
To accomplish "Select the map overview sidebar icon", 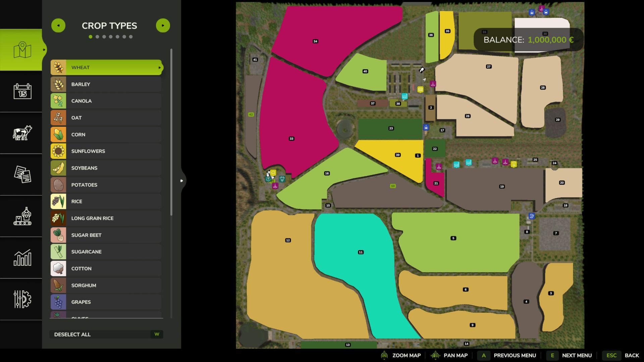I will 22,50.
